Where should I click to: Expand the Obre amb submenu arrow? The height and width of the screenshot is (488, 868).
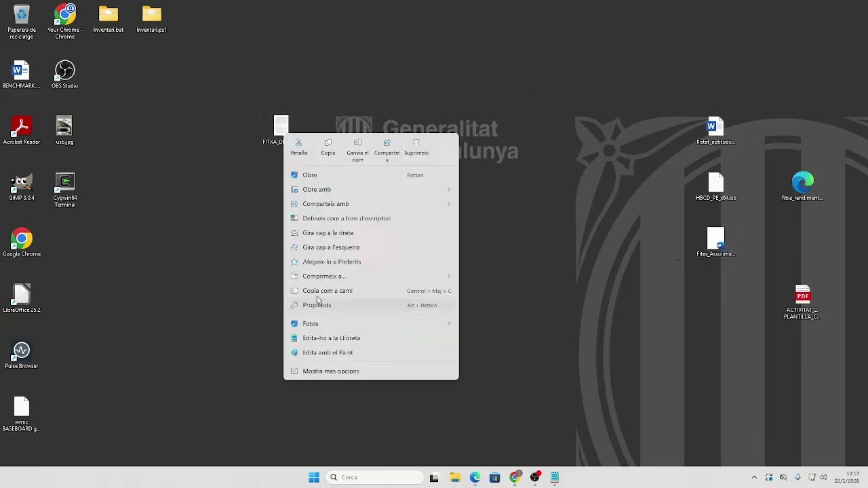[448, 190]
